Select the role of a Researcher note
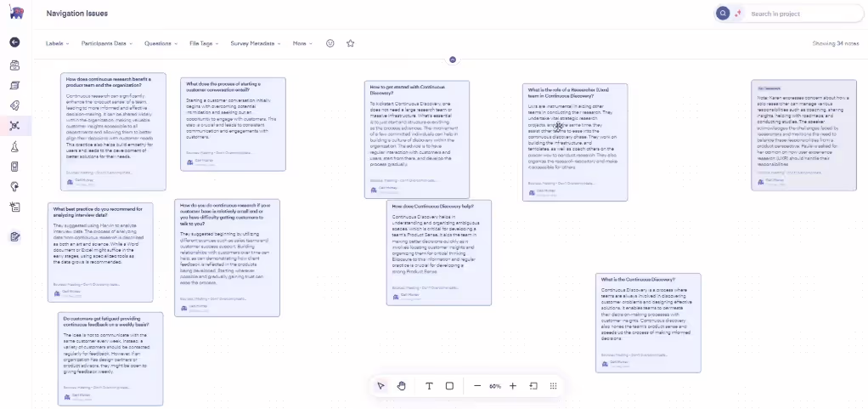This screenshot has height=409, width=868. [575, 143]
